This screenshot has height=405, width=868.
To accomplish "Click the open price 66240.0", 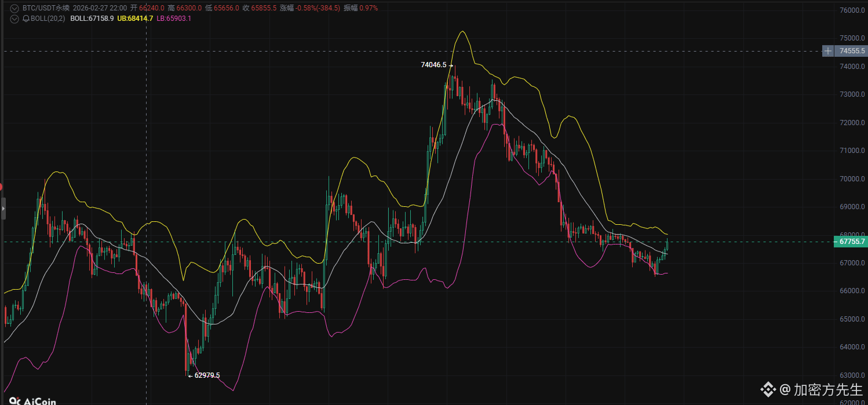I will (152, 8).
